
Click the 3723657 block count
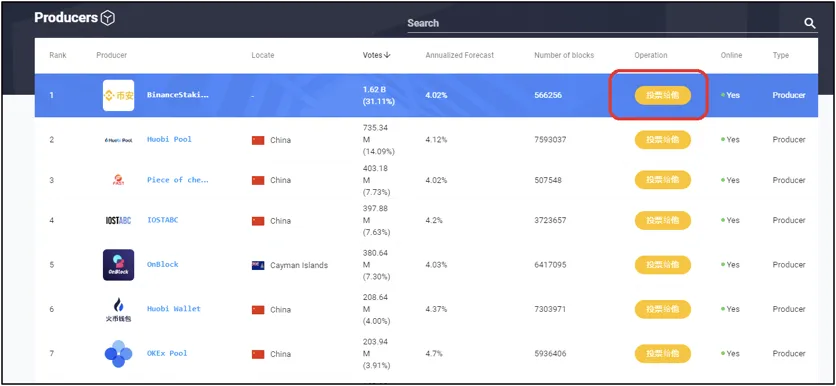pyautogui.click(x=550, y=220)
